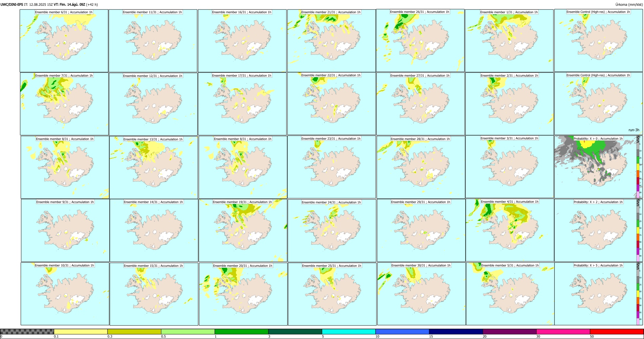This screenshot has height=339, width=644.
Task: Pick the purple 20–30 legend swatch
Action: [x=509, y=332]
